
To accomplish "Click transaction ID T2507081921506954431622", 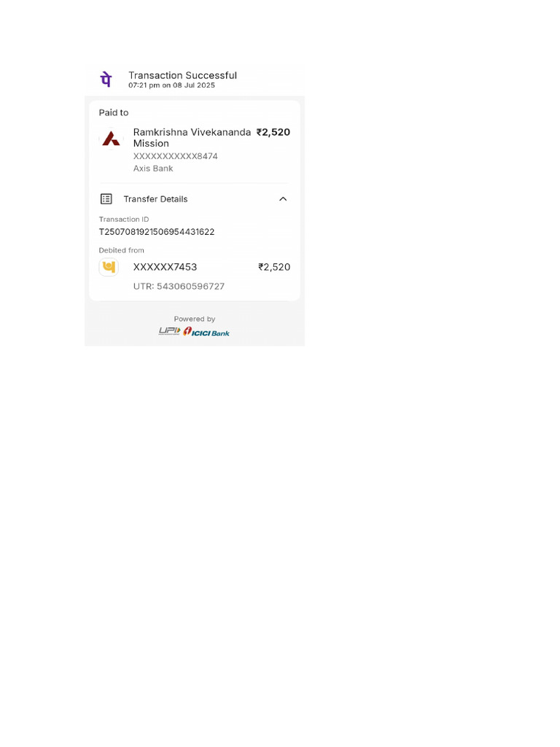I will point(157,232).
